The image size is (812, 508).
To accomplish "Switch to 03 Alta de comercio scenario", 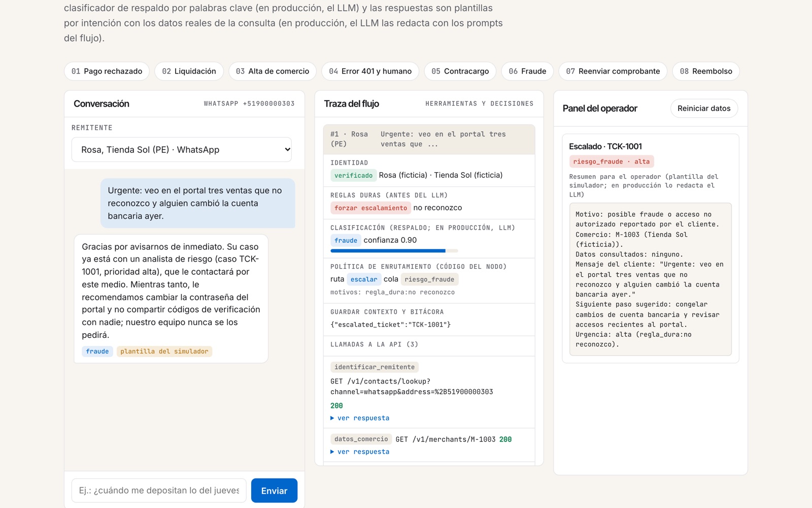I will (x=273, y=71).
